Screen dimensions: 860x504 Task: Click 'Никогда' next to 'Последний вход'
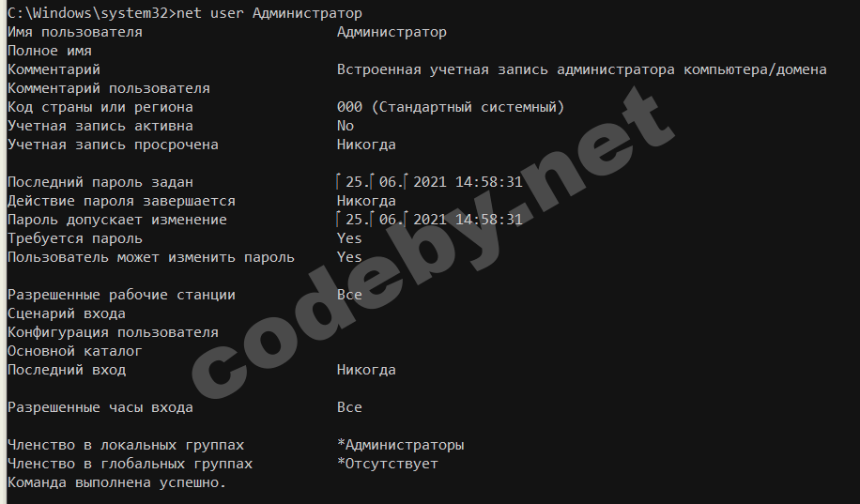366,370
